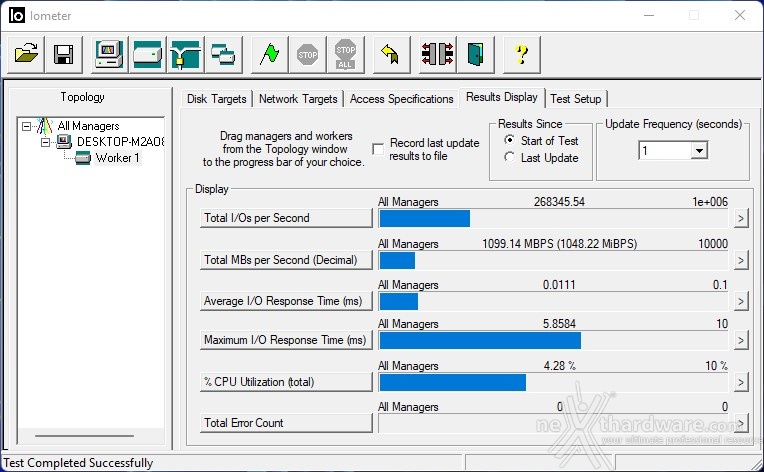Expand details arrow for Maximum Response row
This screenshot has width=764, height=472.
click(x=741, y=340)
